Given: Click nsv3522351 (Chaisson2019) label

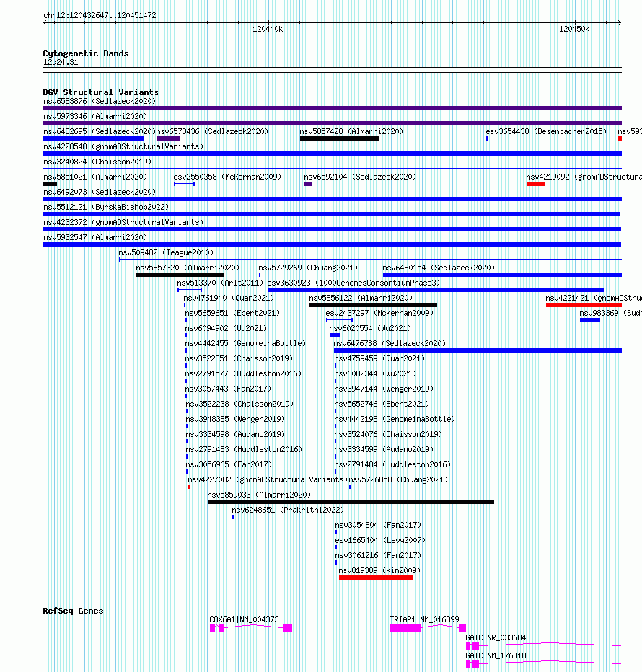Looking at the screenshot, I should [x=239, y=359].
